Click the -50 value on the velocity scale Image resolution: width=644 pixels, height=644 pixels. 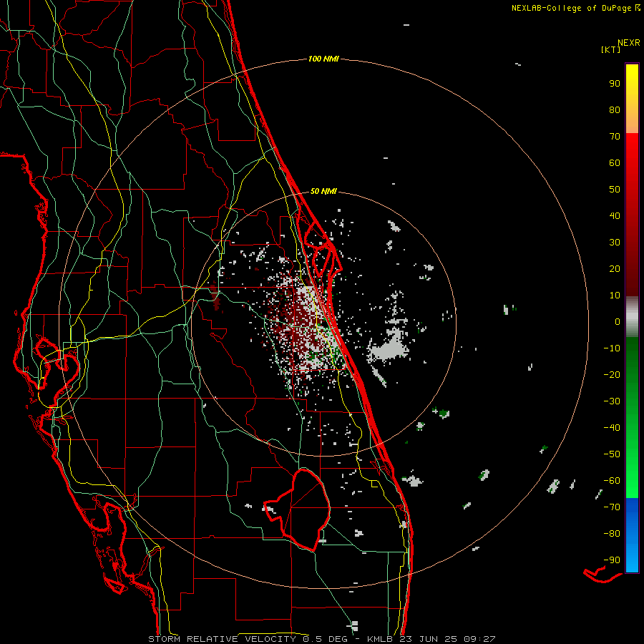pos(612,454)
